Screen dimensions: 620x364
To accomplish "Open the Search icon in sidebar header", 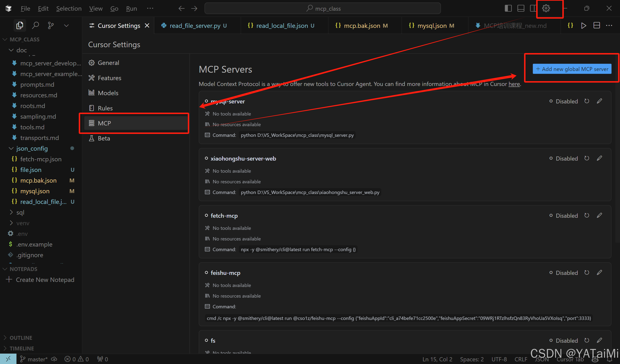I will [35, 25].
